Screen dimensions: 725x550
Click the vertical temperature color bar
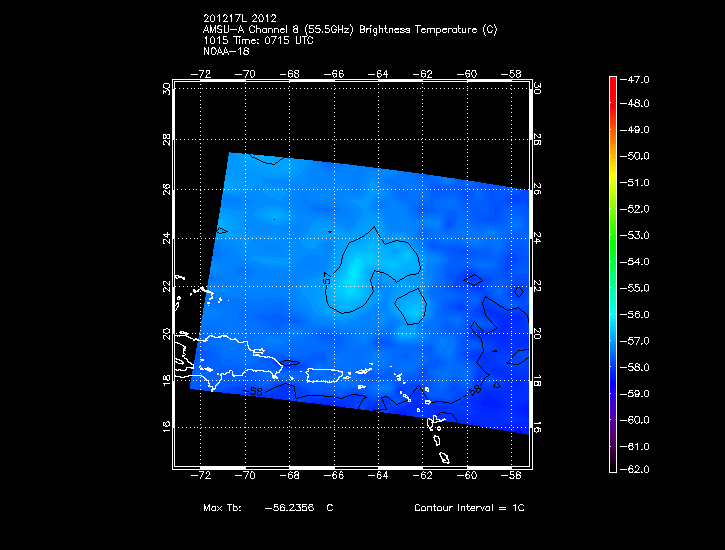(613, 275)
